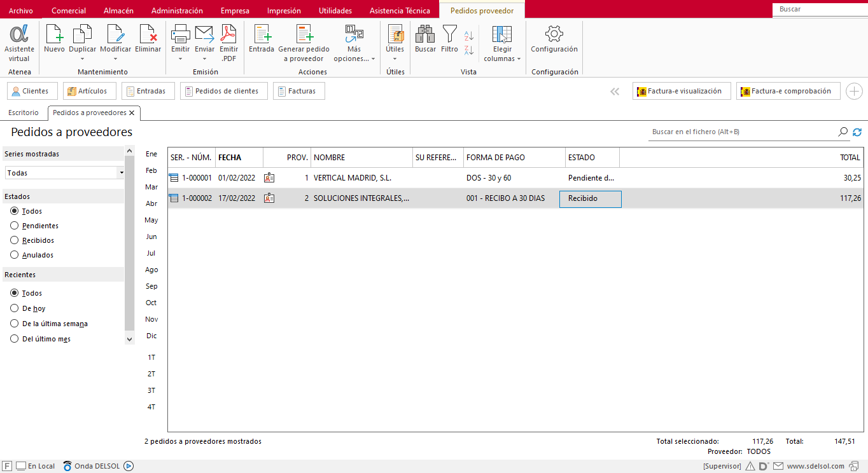Open supplier card icon for SOLUCIONES INTEGRALES

[x=269, y=198]
